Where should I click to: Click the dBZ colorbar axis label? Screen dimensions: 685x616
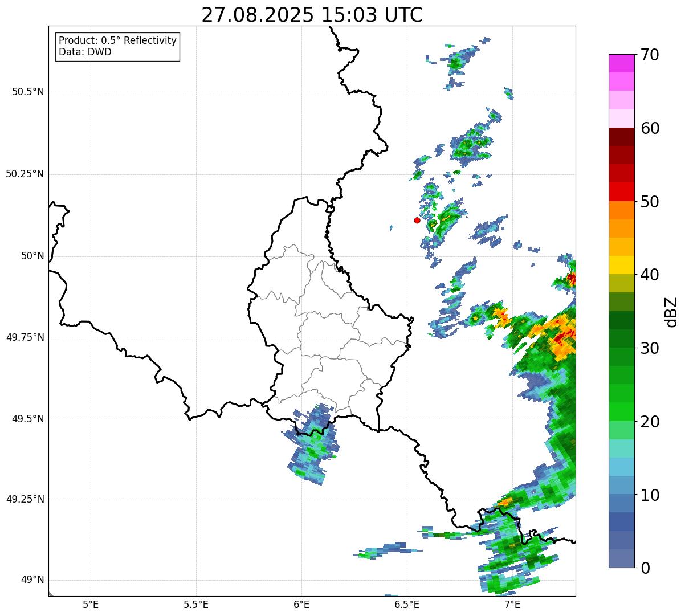pyautogui.click(x=672, y=311)
